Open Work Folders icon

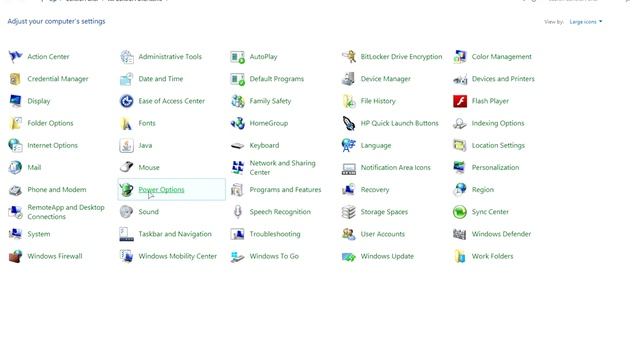coord(460,256)
